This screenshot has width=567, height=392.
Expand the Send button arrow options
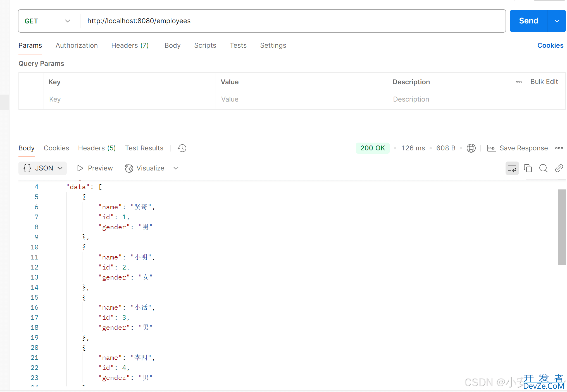557,21
